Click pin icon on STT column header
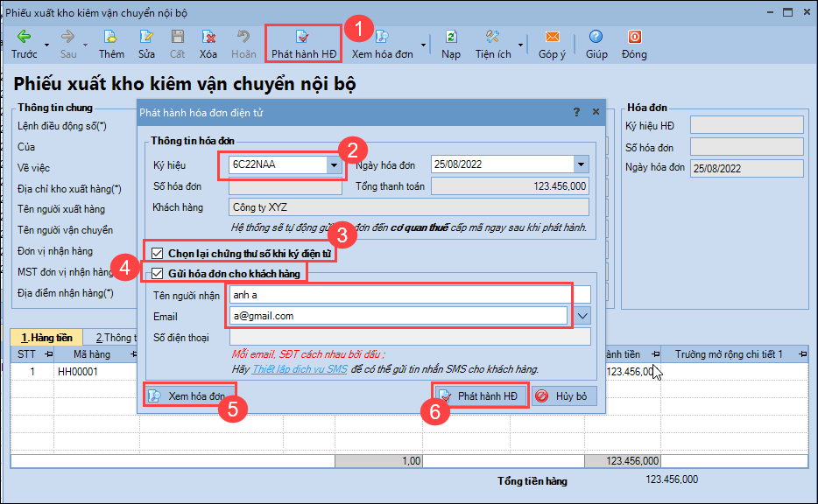Viewport: 818px width, 504px height. click(48, 354)
